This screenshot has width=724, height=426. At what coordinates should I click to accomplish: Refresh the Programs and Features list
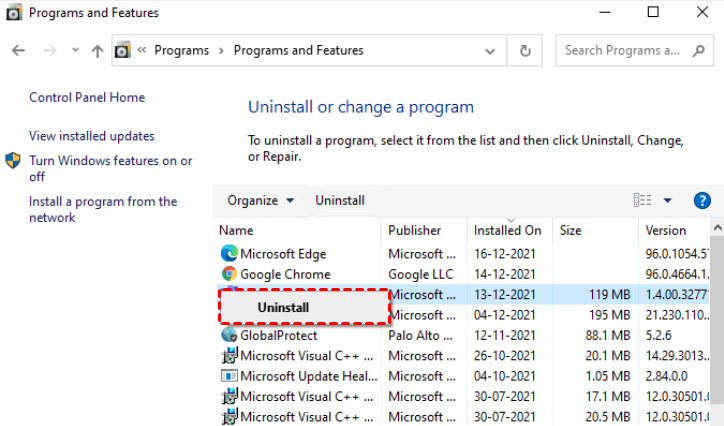[x=525, y=50]
